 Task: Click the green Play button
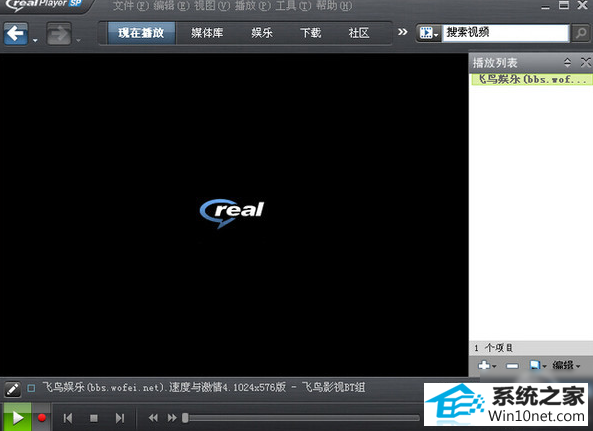(17, 417)
